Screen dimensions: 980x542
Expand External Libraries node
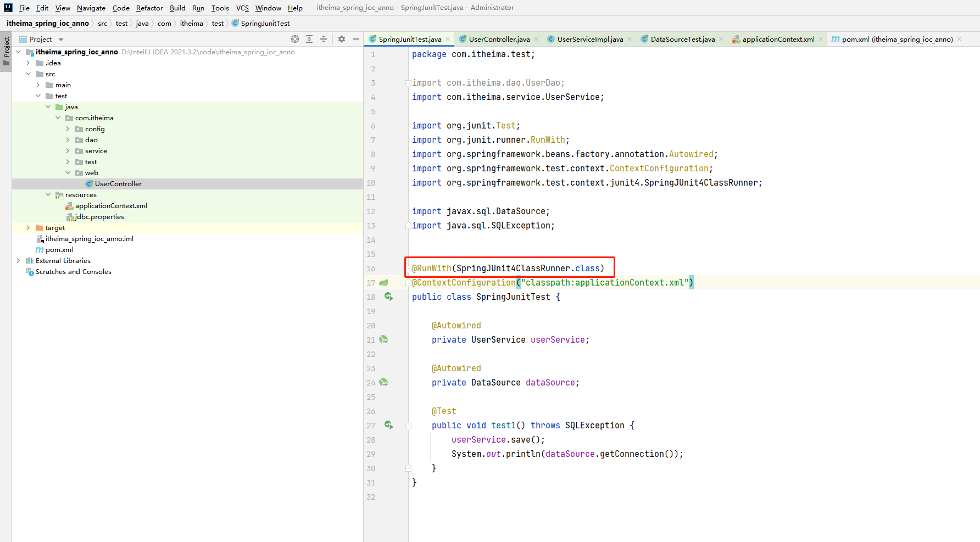(x=19, y=260)
